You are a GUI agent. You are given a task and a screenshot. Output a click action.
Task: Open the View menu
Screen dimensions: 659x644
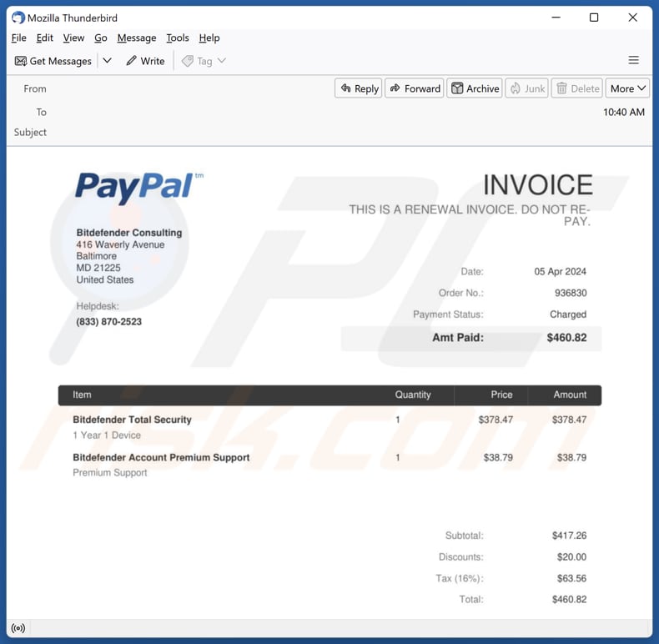pos(73,38)
